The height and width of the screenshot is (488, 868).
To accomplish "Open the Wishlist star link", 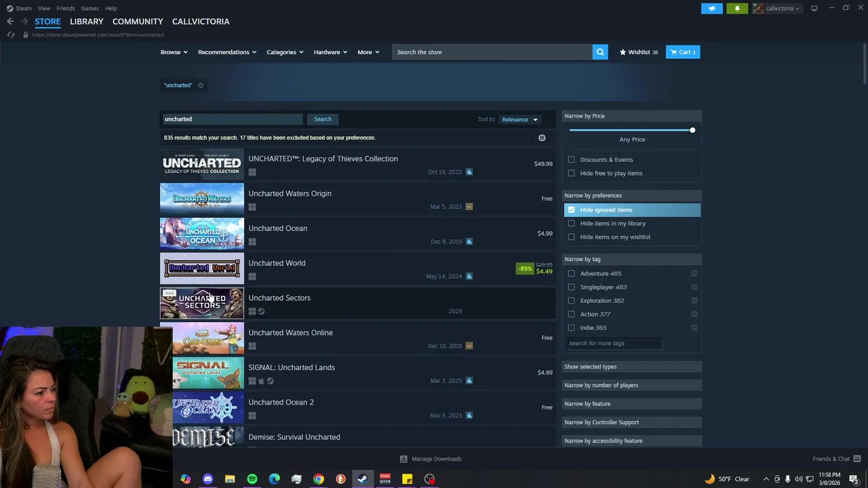I will click(638, 52).
